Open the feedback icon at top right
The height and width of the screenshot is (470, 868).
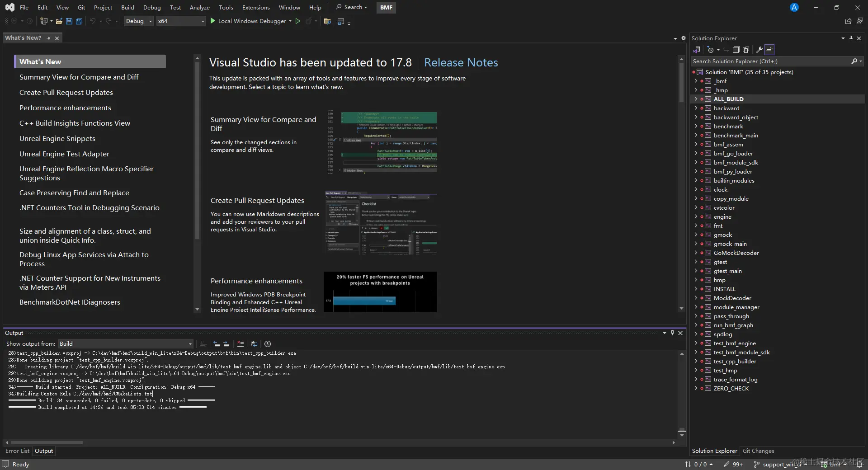pos(859,21)
